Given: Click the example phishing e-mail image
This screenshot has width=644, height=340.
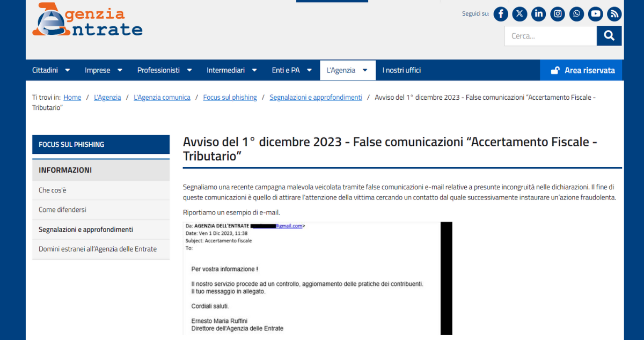Looking at the screenshot, I should tap(318, 278).
